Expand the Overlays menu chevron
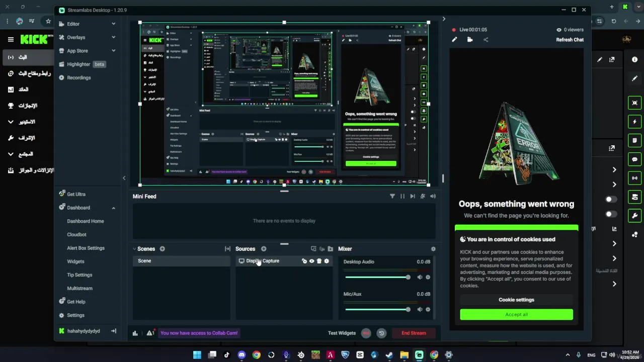This screenshot has width=644, height=362. 113,37
